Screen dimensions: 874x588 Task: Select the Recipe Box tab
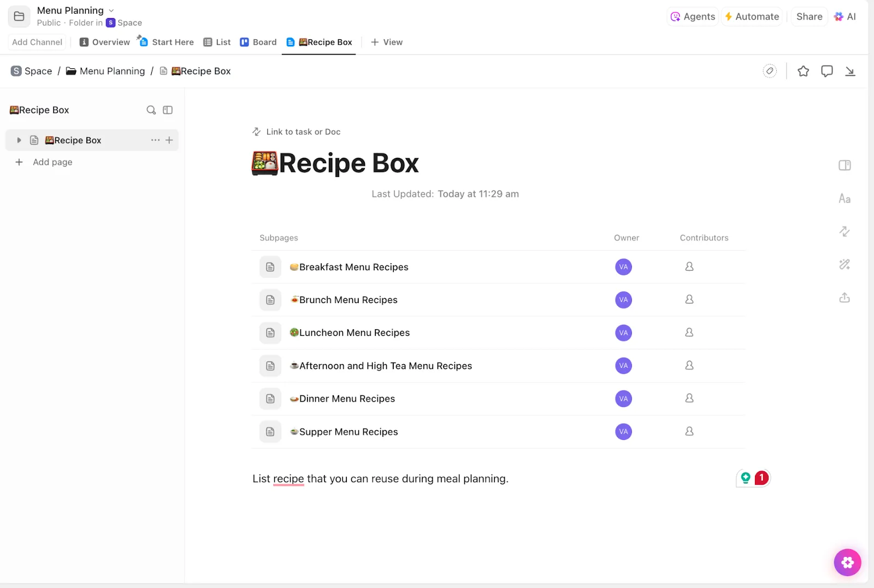pyautogui.click(x=319, y=42)
